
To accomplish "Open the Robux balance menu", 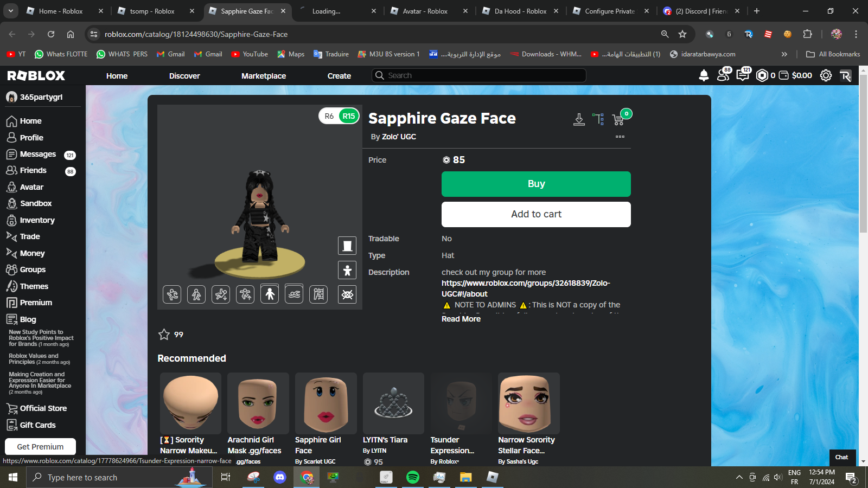I will (x=766, y=75).
